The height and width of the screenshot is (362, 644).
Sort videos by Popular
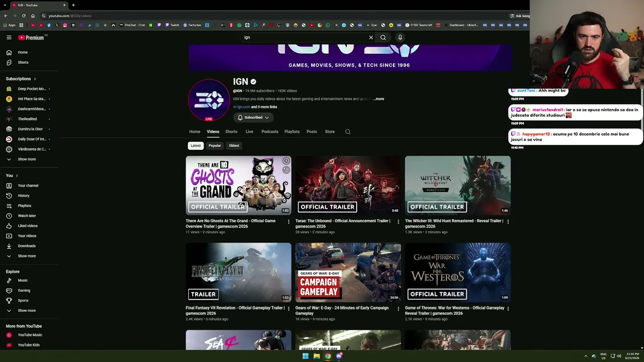point(215,146)
